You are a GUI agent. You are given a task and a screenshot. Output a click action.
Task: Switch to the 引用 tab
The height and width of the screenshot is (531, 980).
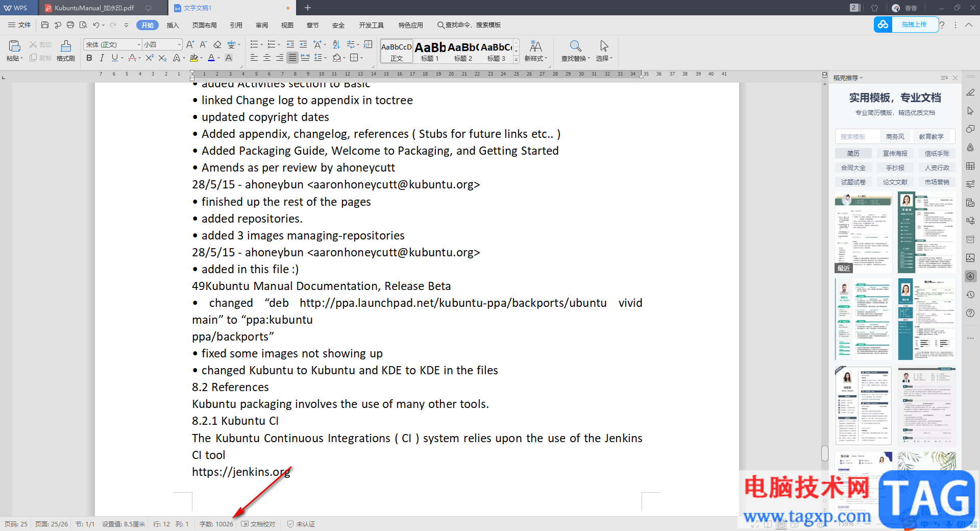click(236, 25)
